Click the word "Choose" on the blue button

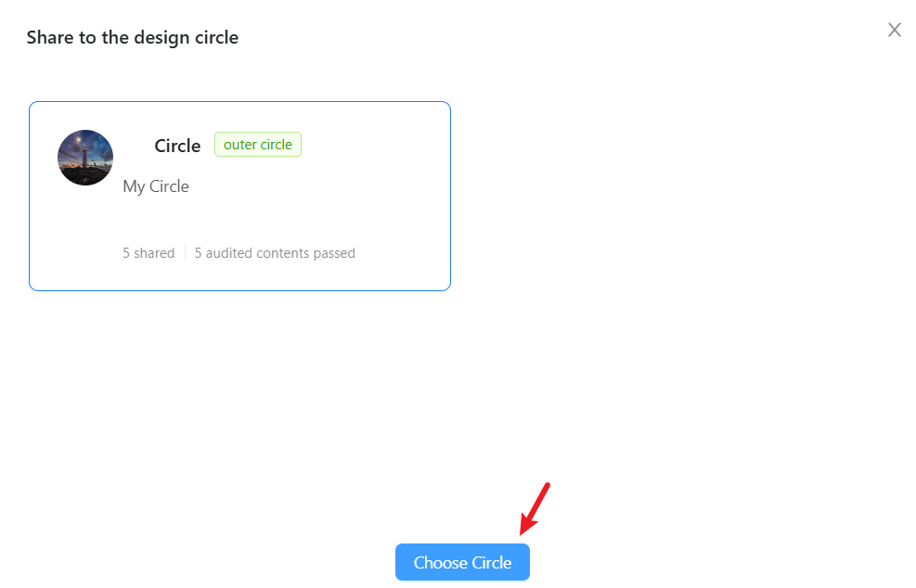coord(441,562)
